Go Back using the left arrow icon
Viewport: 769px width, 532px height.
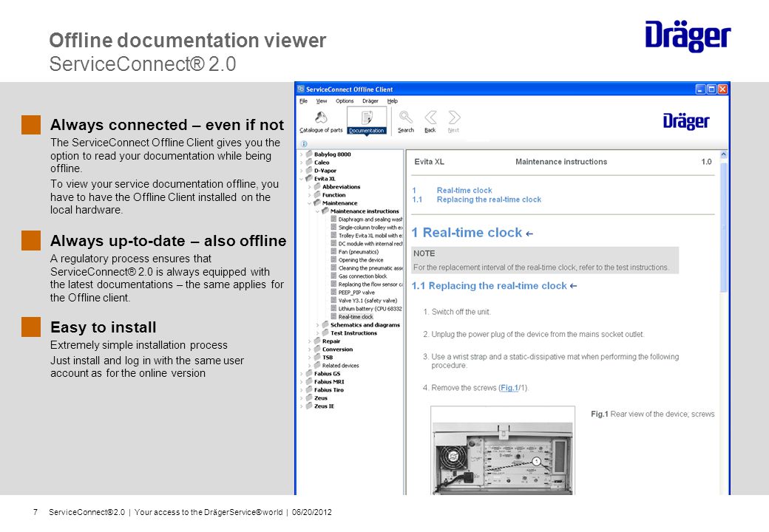click(x=430, y=117)
